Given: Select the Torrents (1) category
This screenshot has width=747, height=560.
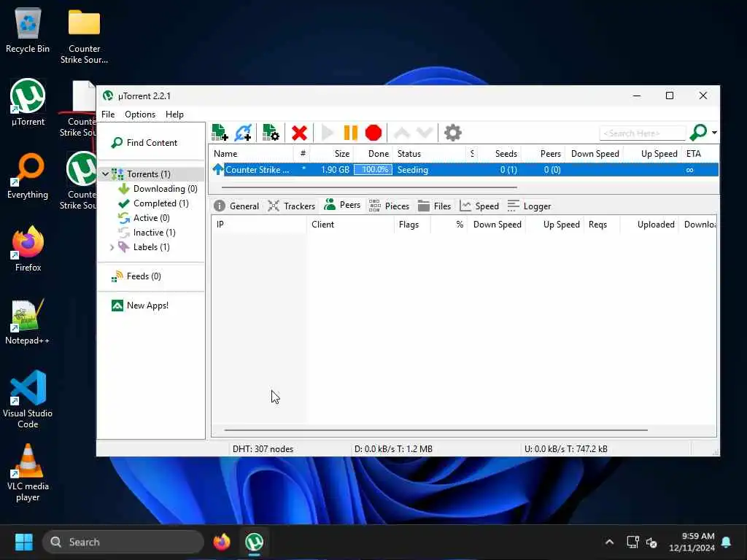Looking at the screenshot, I should click(x=148, y=174).
